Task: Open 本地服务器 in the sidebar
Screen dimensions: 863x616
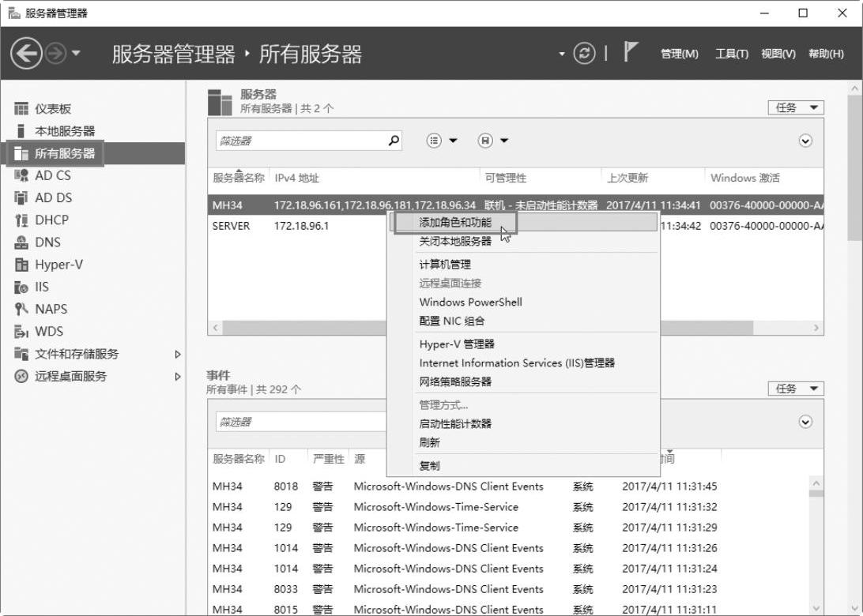Action: click(x=64, y=131)
